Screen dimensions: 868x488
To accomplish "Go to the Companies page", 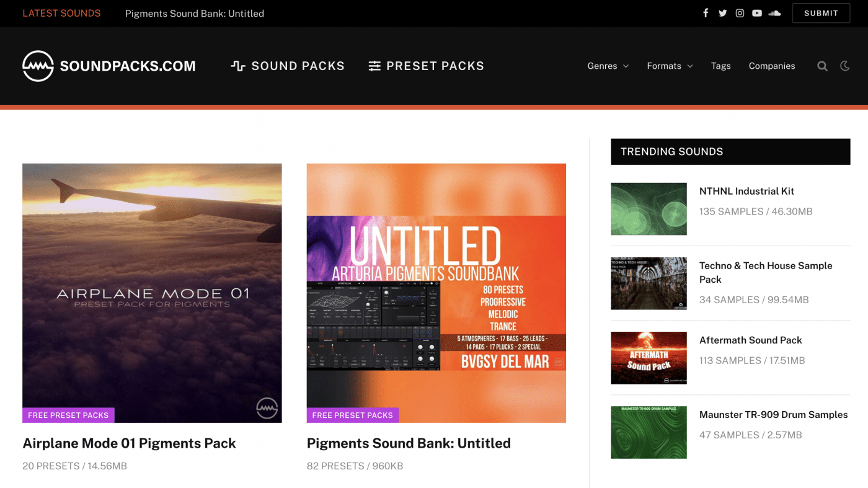I will coord(772,66).
